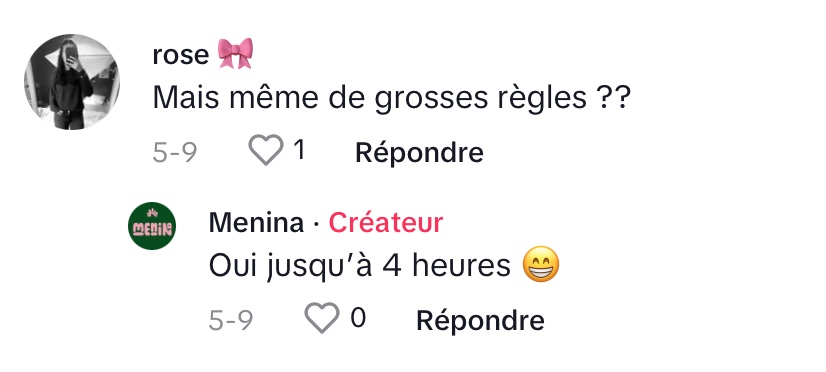
Task: Open rose's black-and-white profile photo
Action: tap(72, 82)
